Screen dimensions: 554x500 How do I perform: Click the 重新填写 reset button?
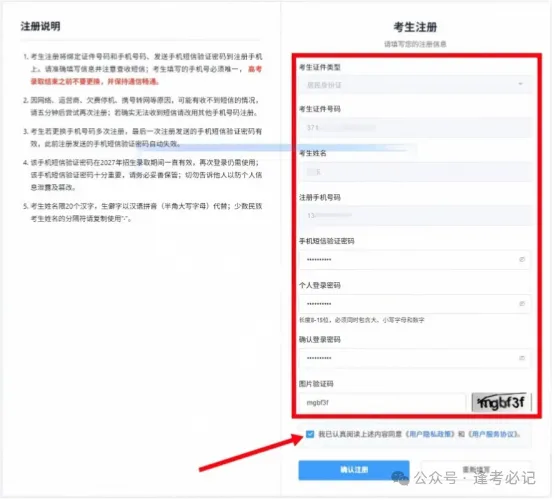(x=476, y=470)
